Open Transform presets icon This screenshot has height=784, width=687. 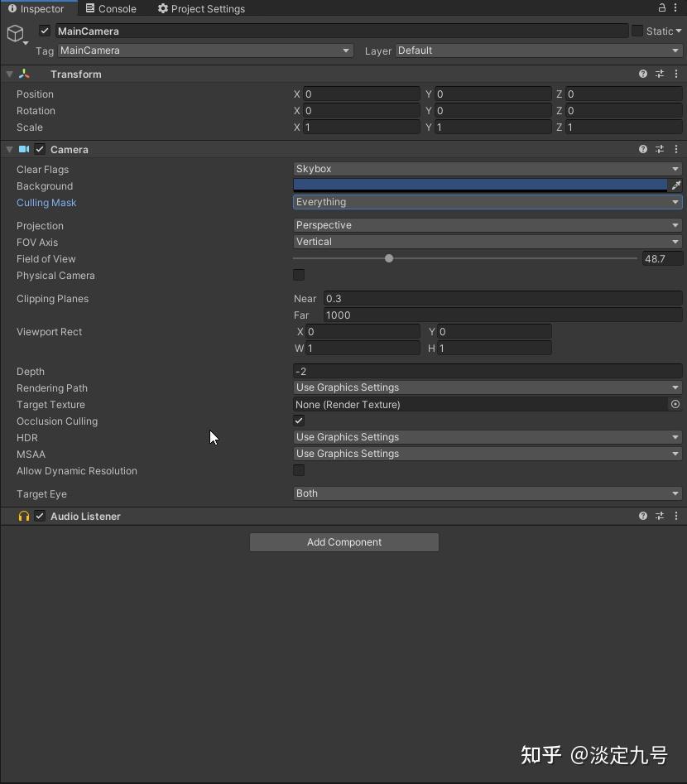click(x=660, y=74)
